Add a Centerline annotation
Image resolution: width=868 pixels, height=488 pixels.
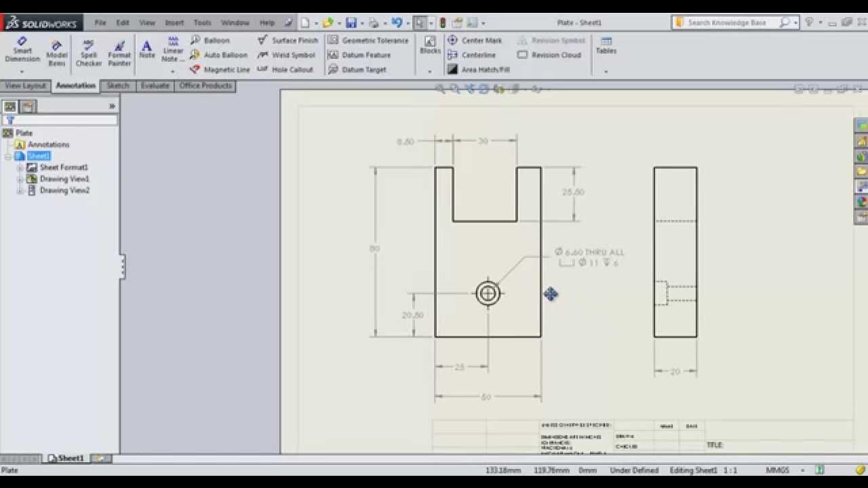point(472,55)
